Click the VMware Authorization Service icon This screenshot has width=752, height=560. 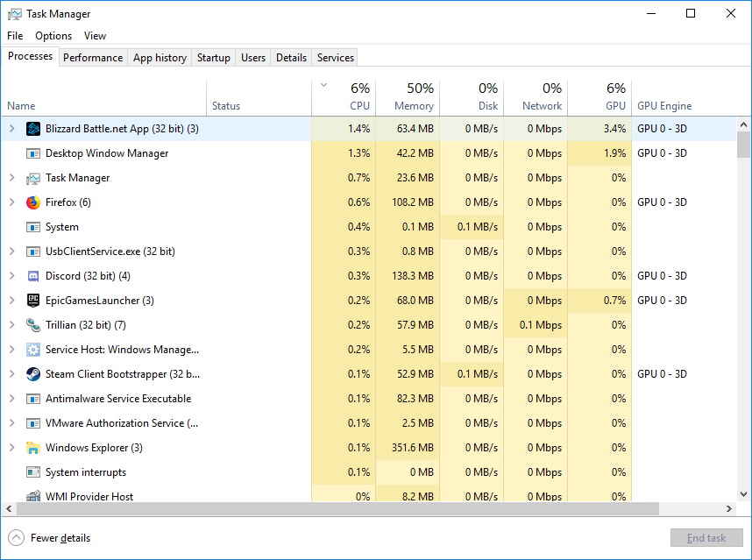pyautogui.click(x=33, y=423)
